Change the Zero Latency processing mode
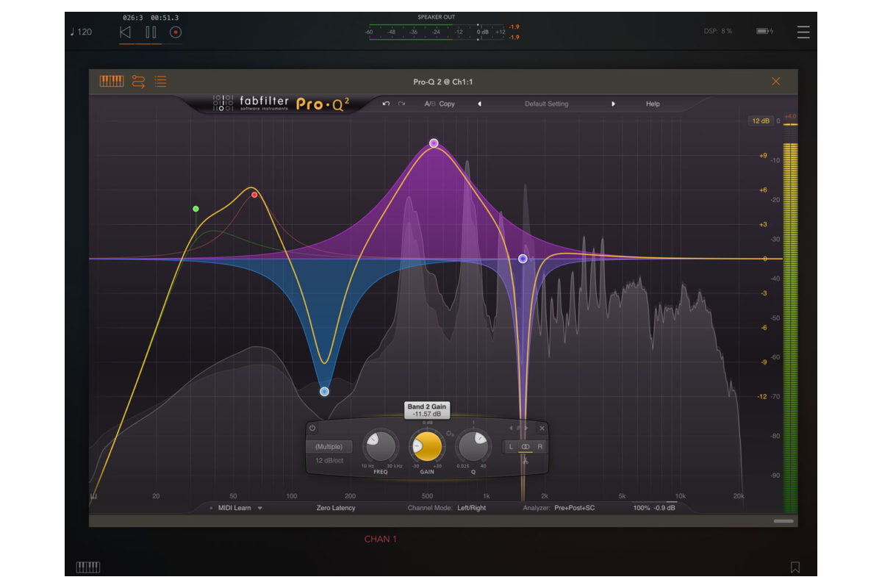Viewport: 882px width, 588px height. [x=336, y=508]
